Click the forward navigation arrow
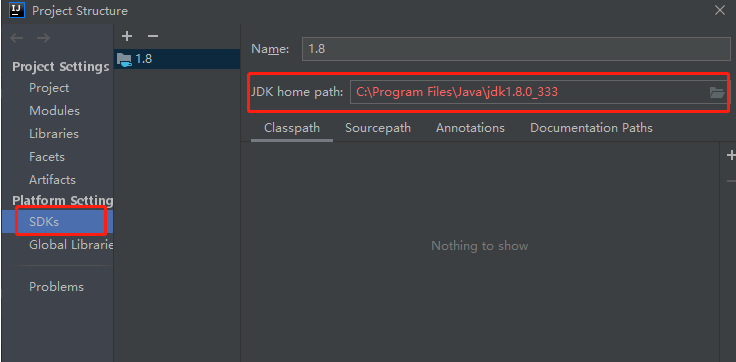This screenshot has height=362, width=736. coord(43,38)
